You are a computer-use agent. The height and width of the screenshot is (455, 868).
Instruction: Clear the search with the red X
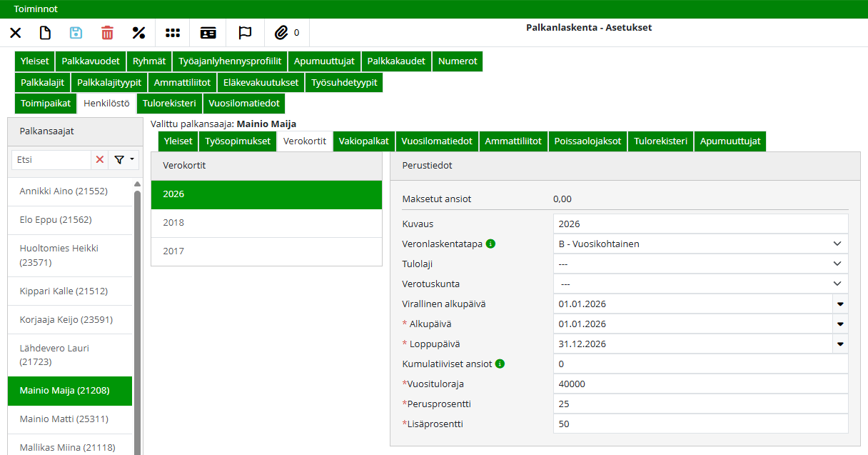100,160
